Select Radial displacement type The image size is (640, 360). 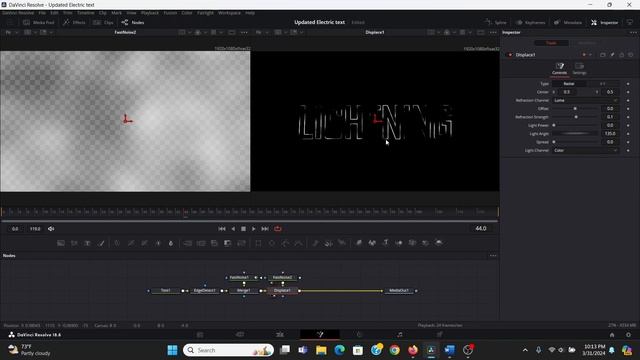(x=569, y=84)
